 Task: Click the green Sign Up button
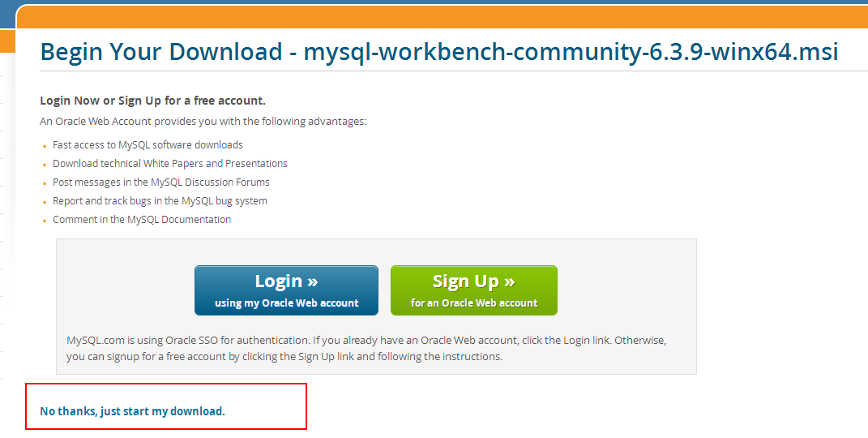[x=474, y=290]
